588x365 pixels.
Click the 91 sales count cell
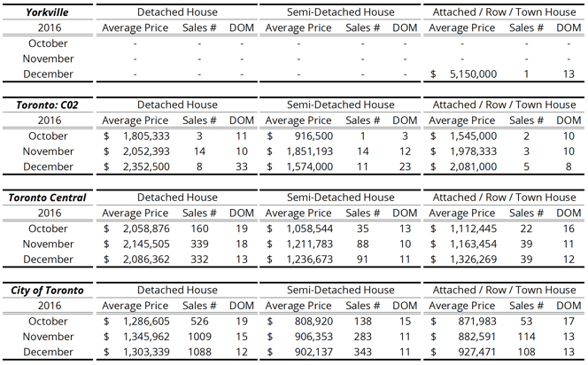pos(362,260)
